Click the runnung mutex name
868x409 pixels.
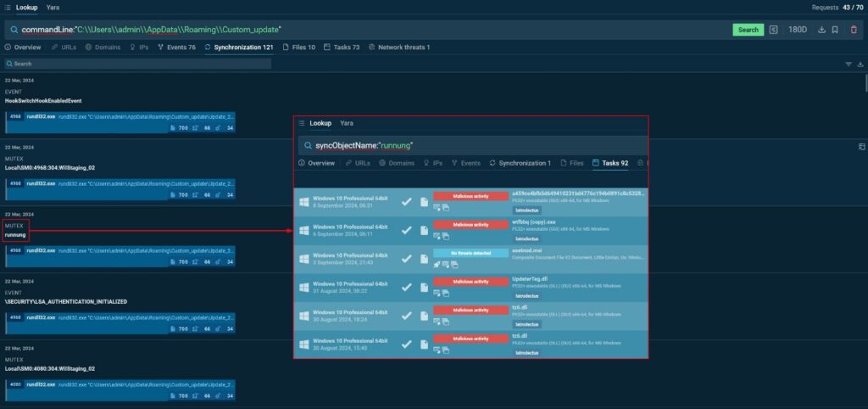pyautogui.click(x=15, y=234)
